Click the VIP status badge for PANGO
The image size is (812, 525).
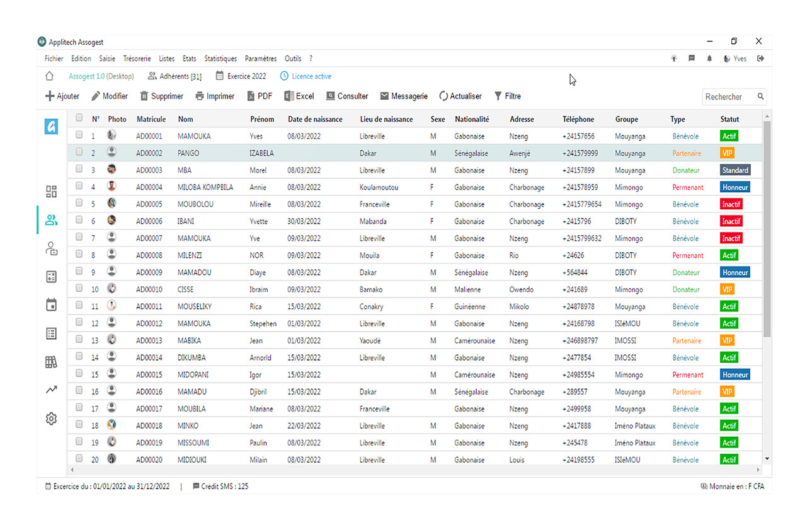point(728,153)
